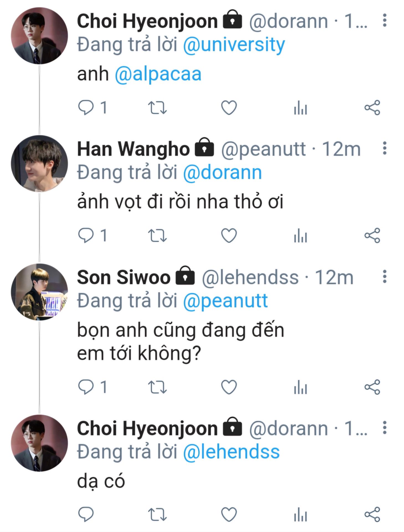Open the @alpacaa mention link
This screenshot has height=532, width=404.
(158, 74)
